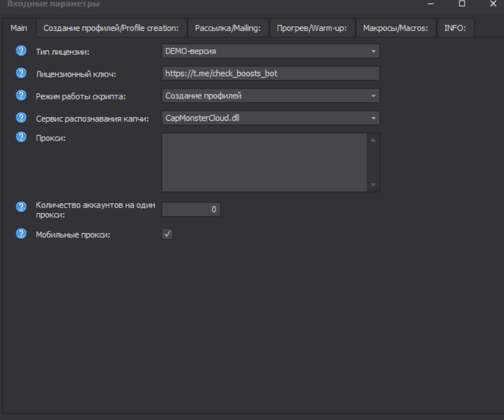Maximize the Входные параметры window

tap(462, 4)
